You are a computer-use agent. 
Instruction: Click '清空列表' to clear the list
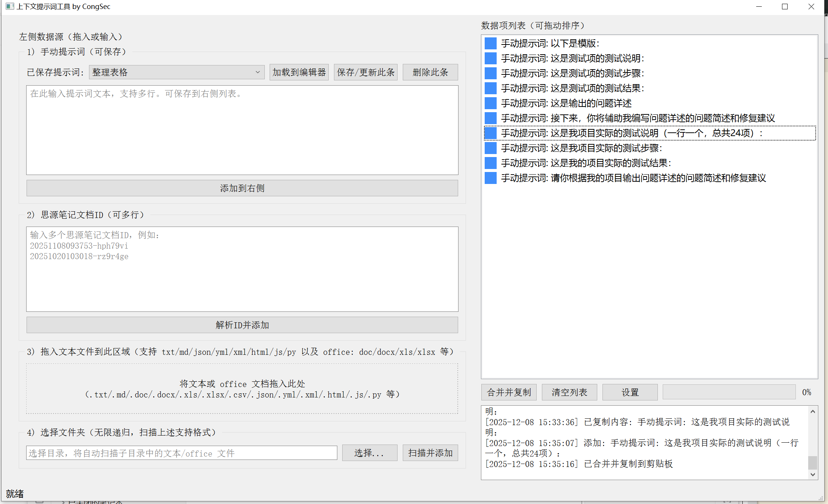(x=569, y=392)
